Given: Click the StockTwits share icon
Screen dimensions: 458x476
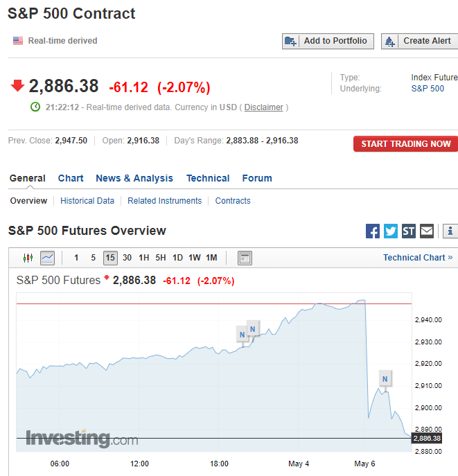Looking at the screenshot, I should point(409,231).
